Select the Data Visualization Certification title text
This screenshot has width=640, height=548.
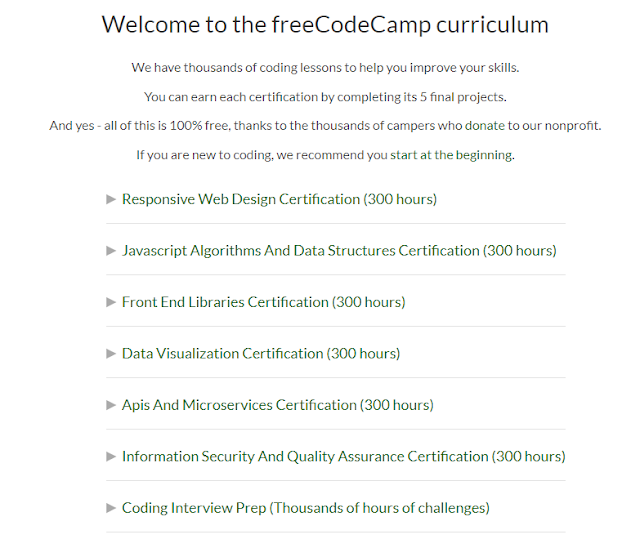(x=261, y=354)
